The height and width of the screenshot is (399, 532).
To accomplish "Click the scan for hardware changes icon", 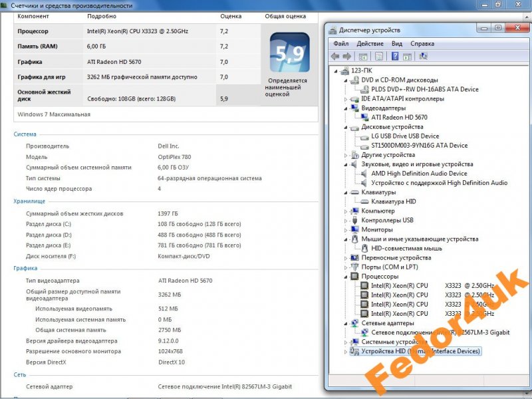I will tap(424, 57).
